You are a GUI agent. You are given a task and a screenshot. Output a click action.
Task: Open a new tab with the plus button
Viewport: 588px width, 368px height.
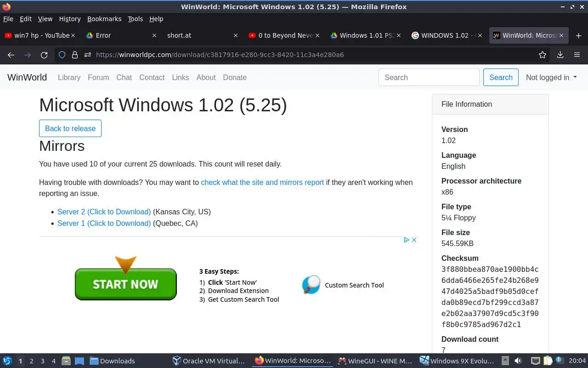578,35
